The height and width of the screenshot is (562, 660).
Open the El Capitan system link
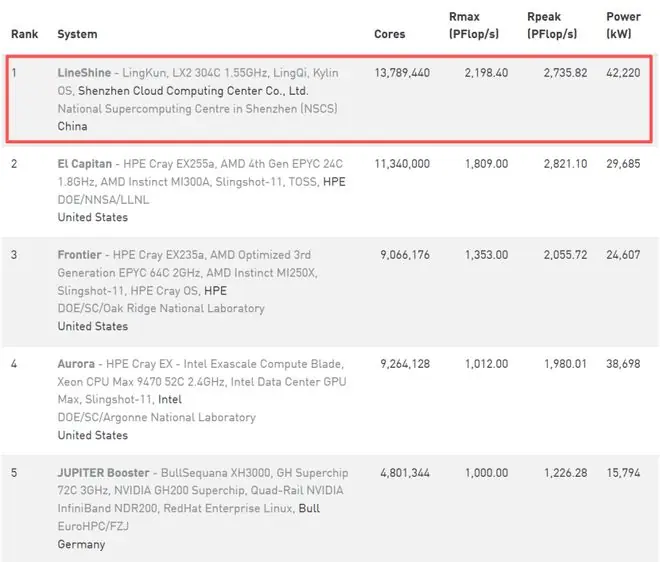coord(85,164)
